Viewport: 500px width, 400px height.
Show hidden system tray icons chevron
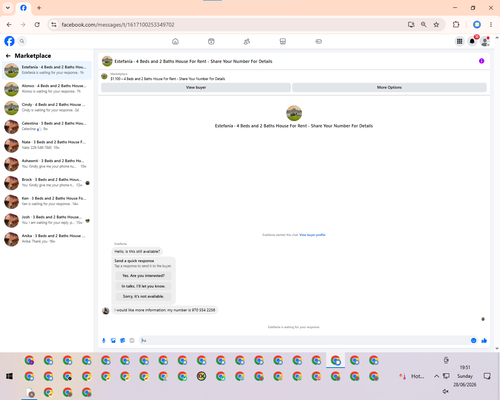click(436, 376)
